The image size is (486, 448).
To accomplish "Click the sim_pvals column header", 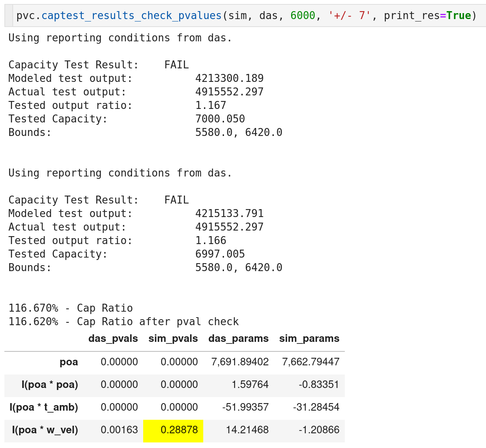I will [x=173, y=339].
